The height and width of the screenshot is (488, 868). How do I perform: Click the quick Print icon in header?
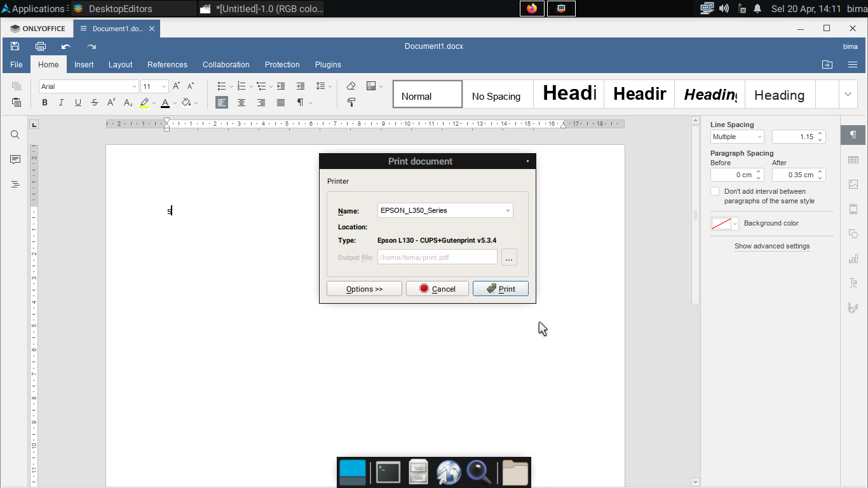41,46
